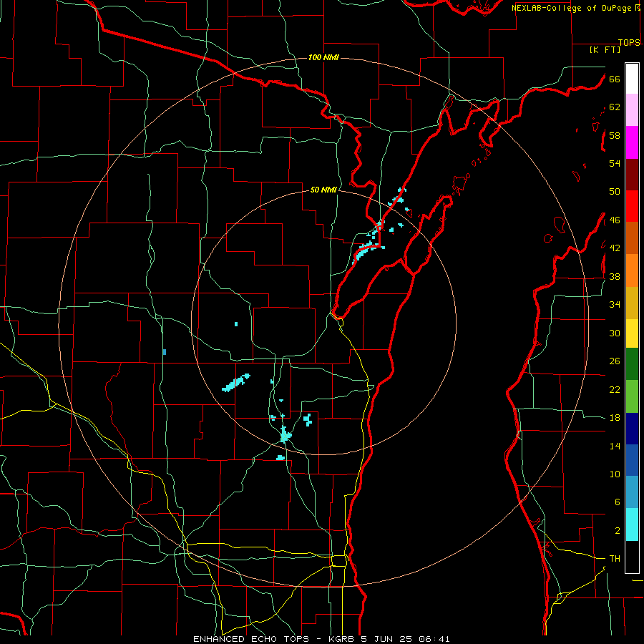The width and height of the screenshot is (644, 644).
Task: Click the diagonal cyan echo streak southwest of radar
Action: click(x=236, y=382)
